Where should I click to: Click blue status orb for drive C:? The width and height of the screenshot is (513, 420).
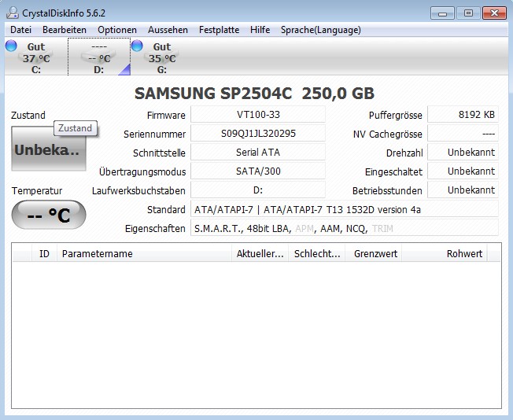[x=11, y=46]
